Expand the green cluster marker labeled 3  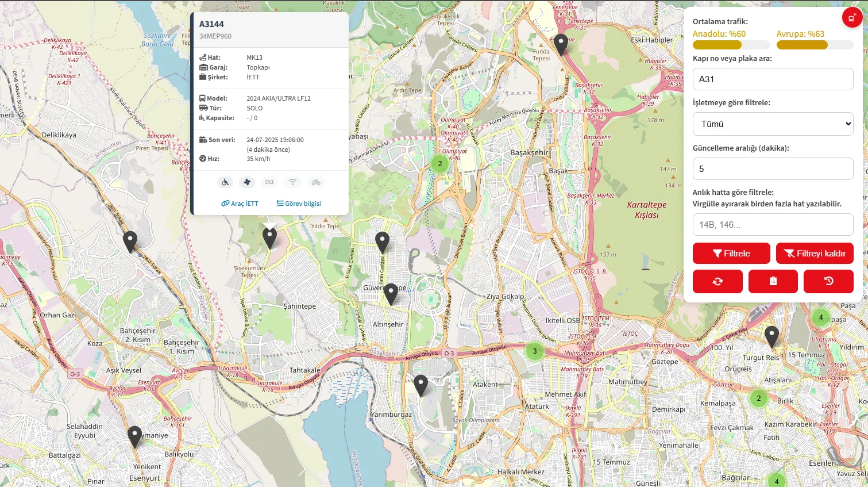click(x=535, y=351)
